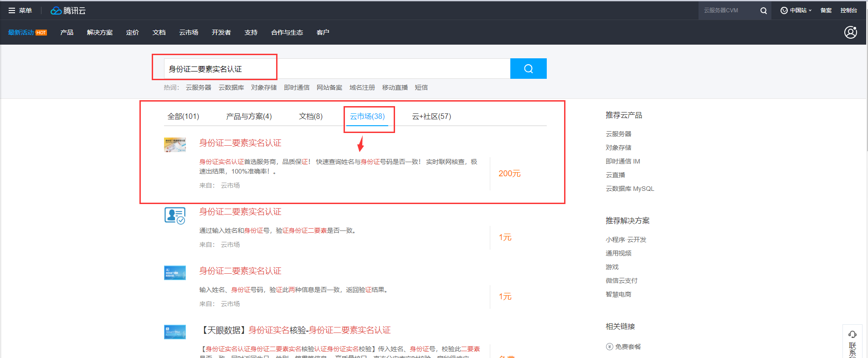
Task: Open solution 游戏
Action: 612,267
